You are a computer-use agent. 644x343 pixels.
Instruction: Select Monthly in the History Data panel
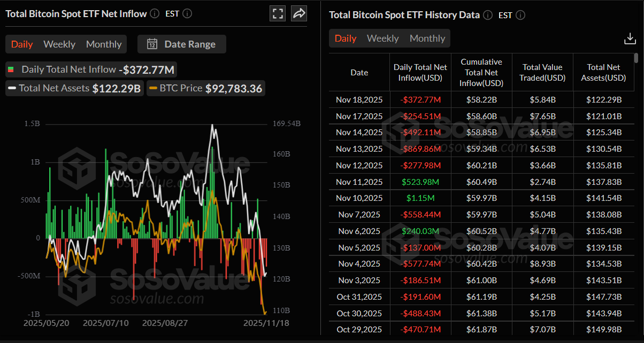(427, 38)
